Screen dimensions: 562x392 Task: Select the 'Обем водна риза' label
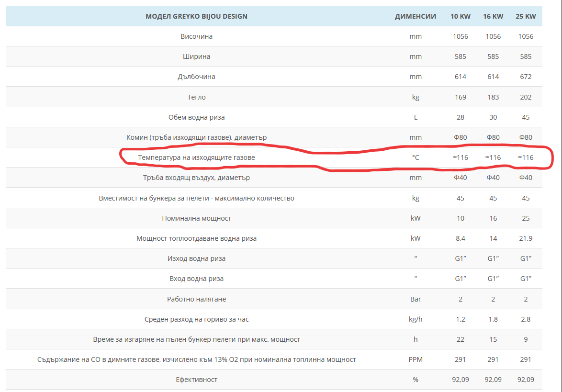coord(196,117)
